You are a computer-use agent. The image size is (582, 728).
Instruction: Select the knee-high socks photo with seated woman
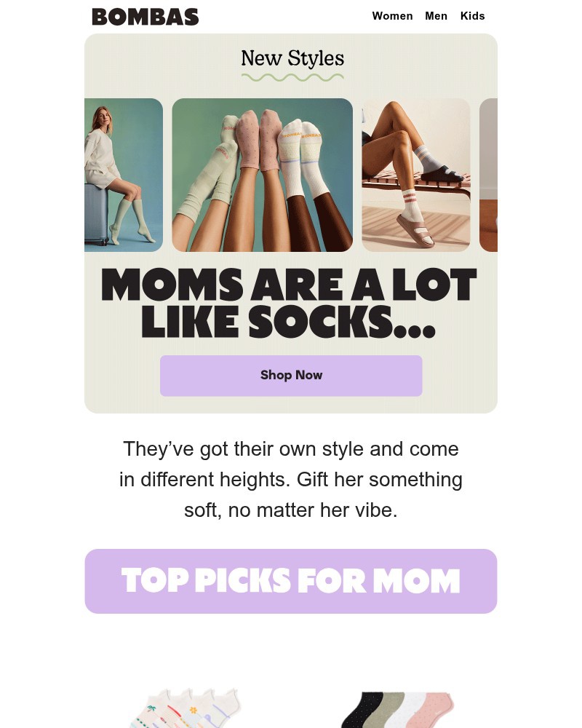click(123, 175)
